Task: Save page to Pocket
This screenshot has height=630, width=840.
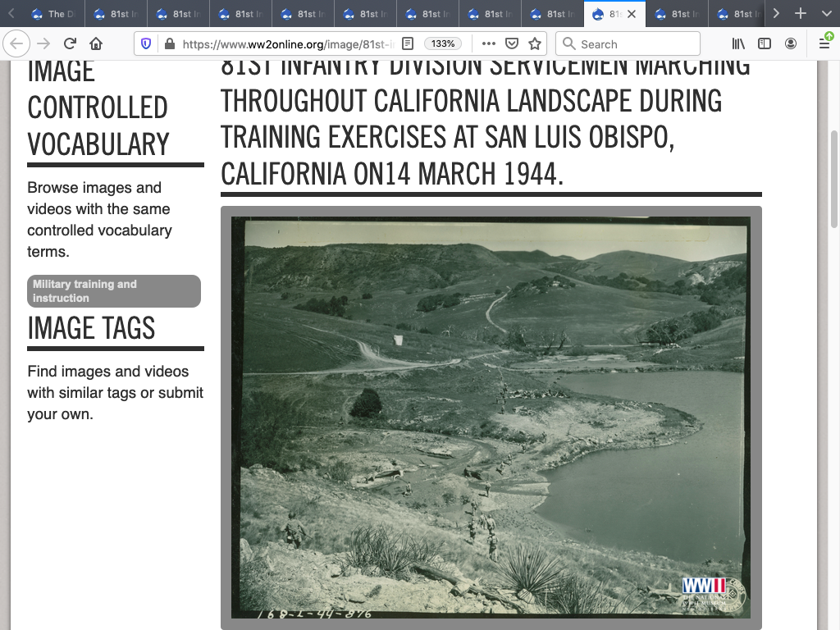Action: (511, 43)
